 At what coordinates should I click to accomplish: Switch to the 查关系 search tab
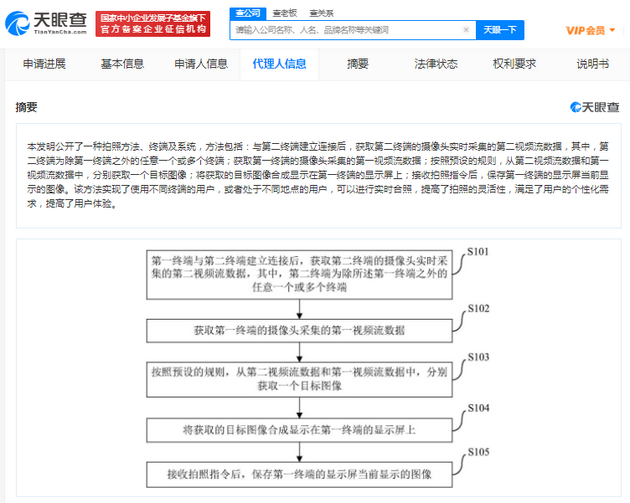coord(321,12)
